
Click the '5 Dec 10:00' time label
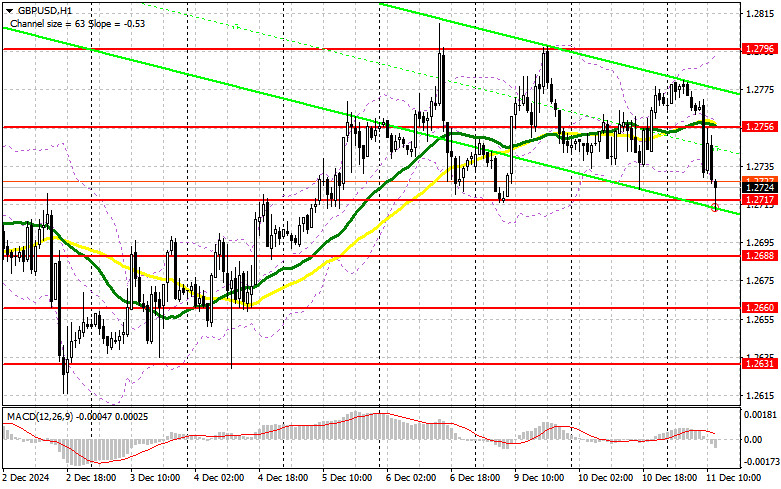[x=348, y=478]
